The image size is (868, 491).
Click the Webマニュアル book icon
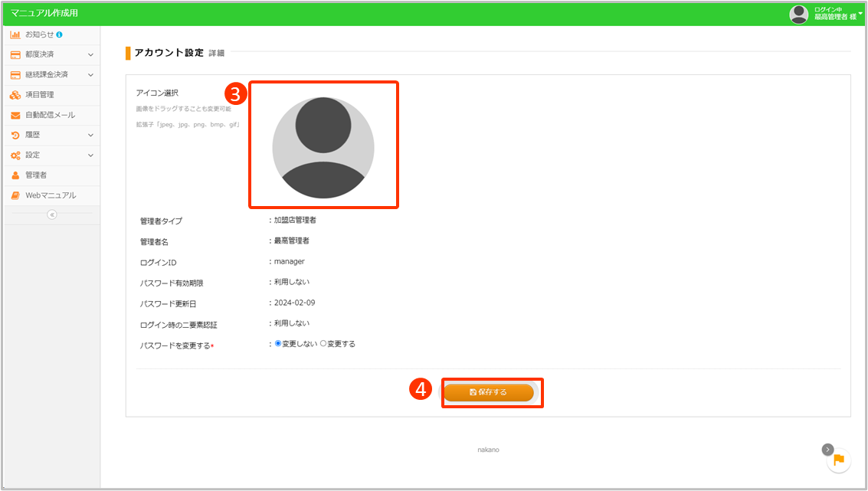pyautogui.click(x=15, y=195)
